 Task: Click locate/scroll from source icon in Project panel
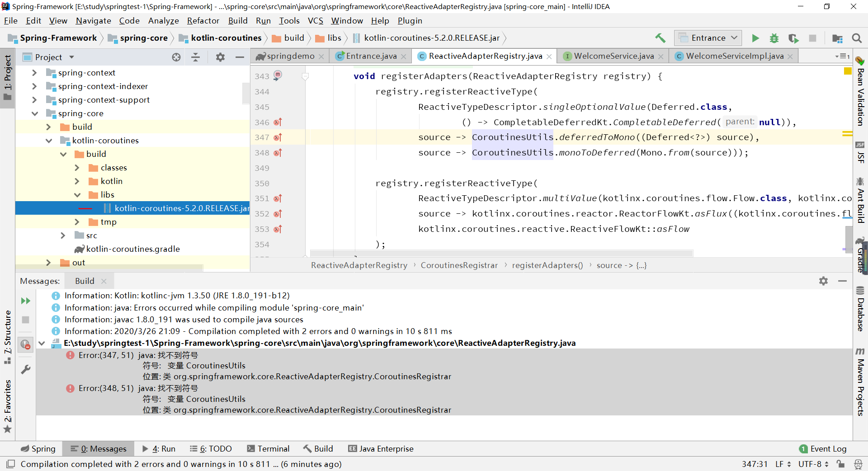(x=176, y=57)
